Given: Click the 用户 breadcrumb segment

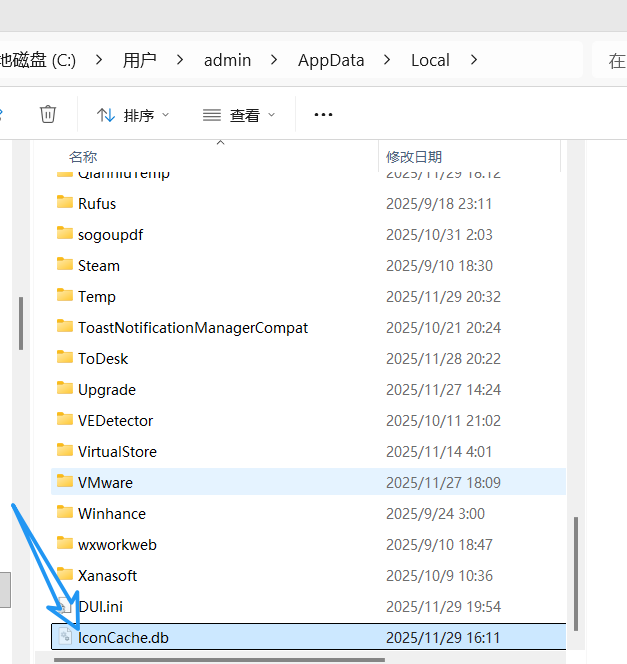Looking at the screenshot, I should coord(140,60).
